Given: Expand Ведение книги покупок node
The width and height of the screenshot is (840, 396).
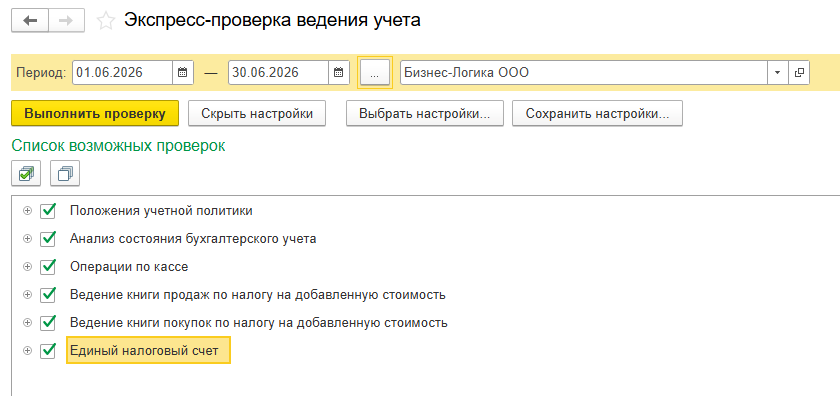Looking at the screenshot, I should coord(27,323).
